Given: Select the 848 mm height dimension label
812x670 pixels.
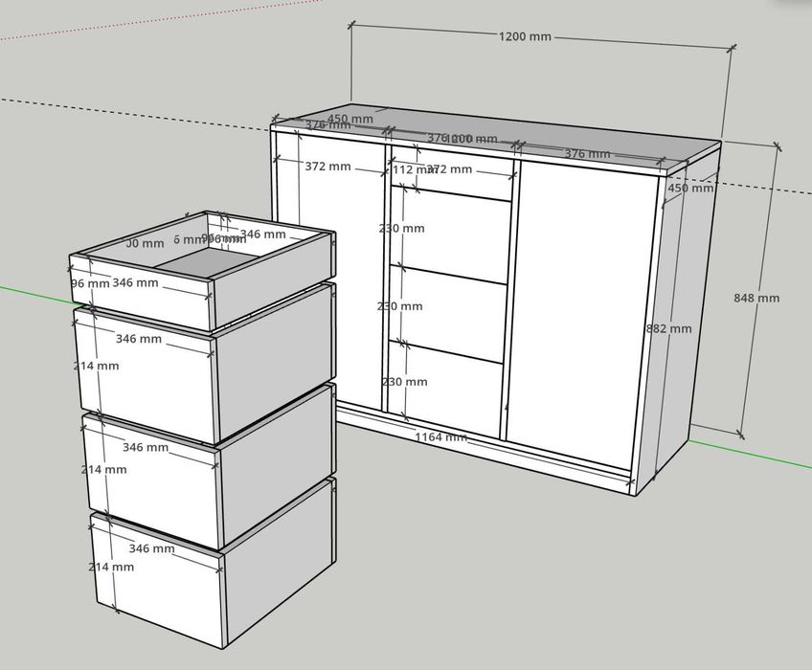Looking at the screenshot, I should [x=756, y=298].
